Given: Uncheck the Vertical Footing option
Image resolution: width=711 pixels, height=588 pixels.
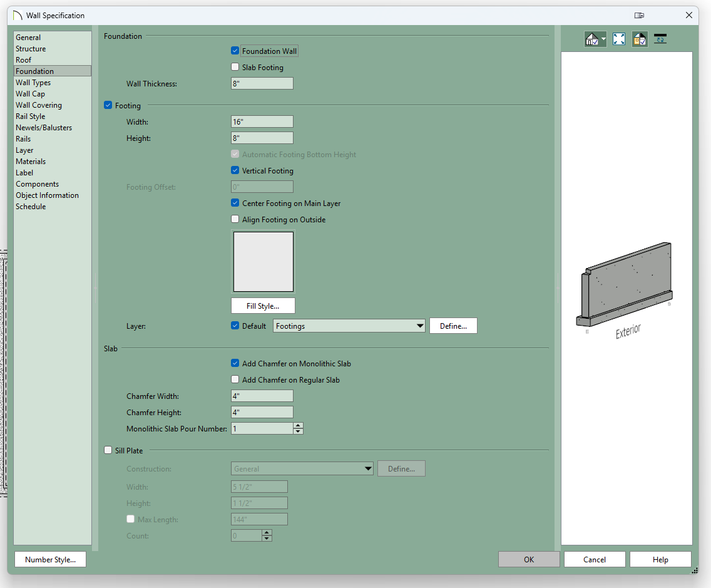Looking at the screenshot, I should click(235, 170).
